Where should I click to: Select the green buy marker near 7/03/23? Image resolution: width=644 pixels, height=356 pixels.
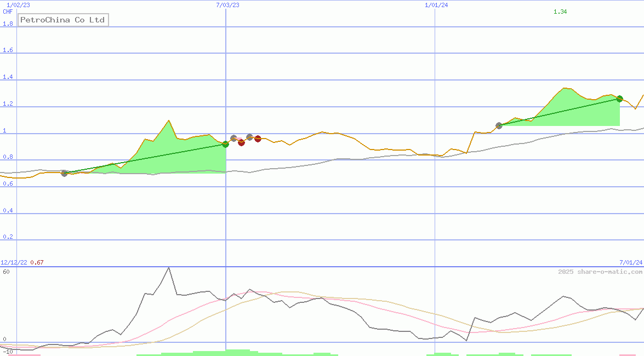coord(226,143)
